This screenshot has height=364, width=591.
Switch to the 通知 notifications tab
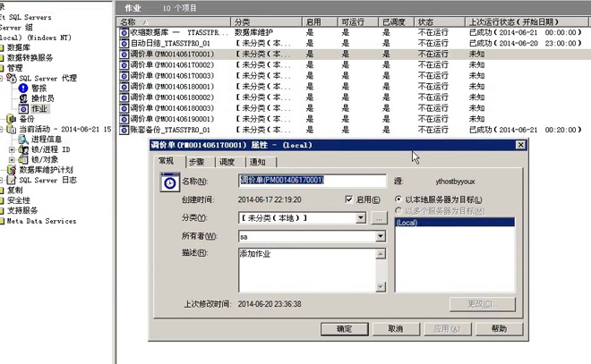(x=258, y=162)
